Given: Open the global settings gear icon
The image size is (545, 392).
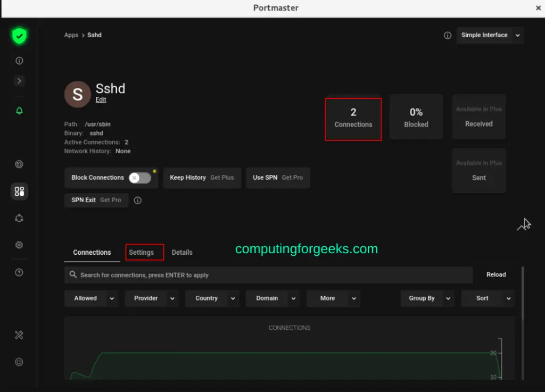Looking at the screenshot, I should tap(19, 245).
